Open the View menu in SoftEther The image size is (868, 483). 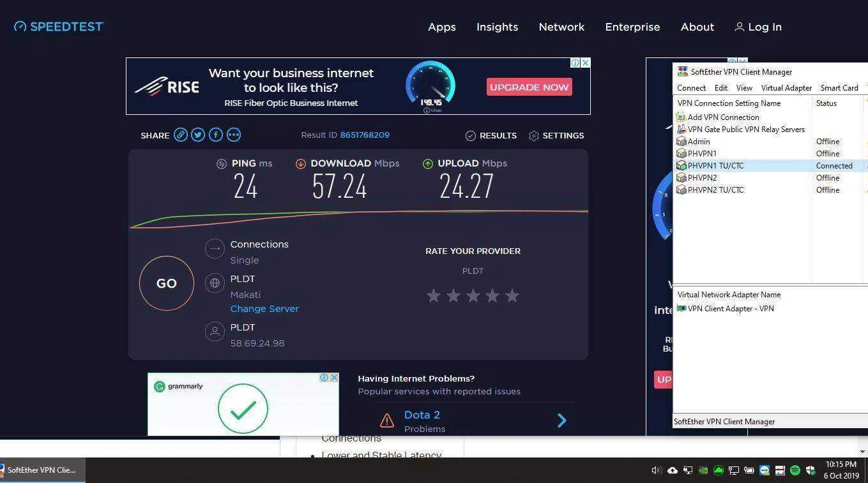[744, 88]
